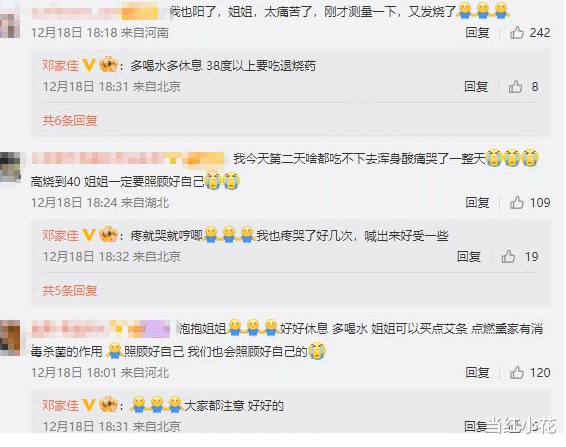
Task: Click the crown badge on second 邓家佳 reply
Action: point(108,235)
